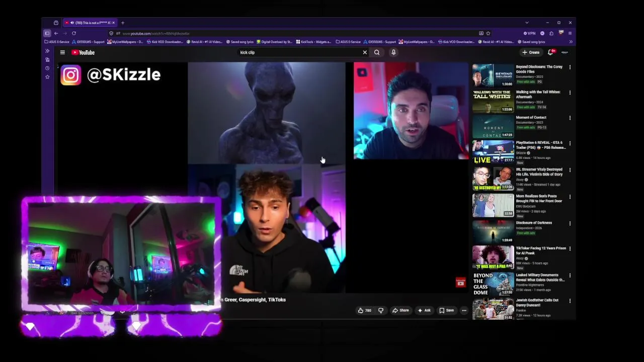Open 'Saved song lyrics' bookmark near Digital Overload
The height and width of the screenshot is (362, 644).
[240, 42]
